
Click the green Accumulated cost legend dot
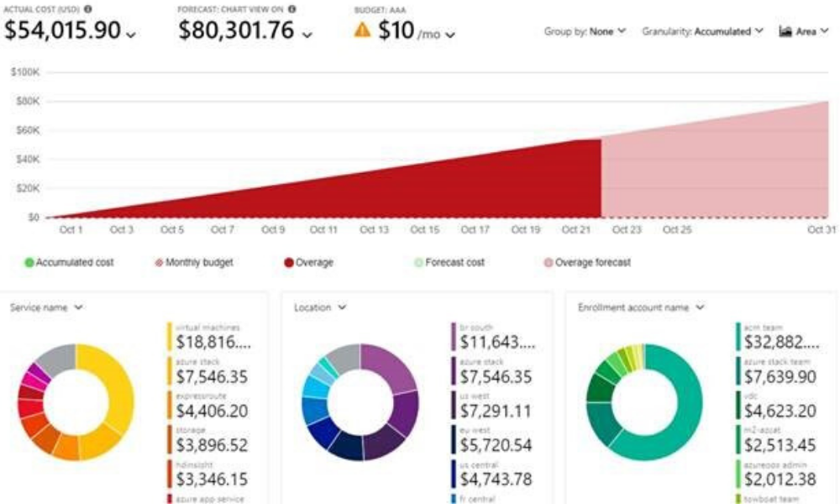point(29,262)
